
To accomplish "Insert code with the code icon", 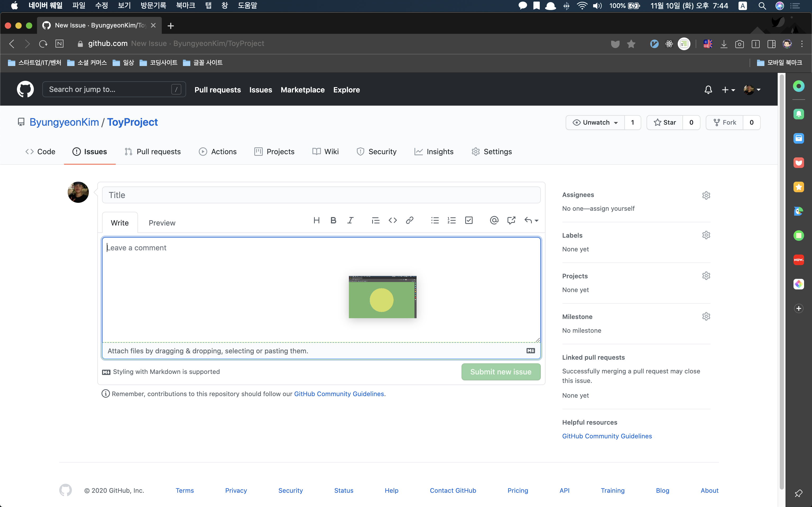I will pos(393,220).
